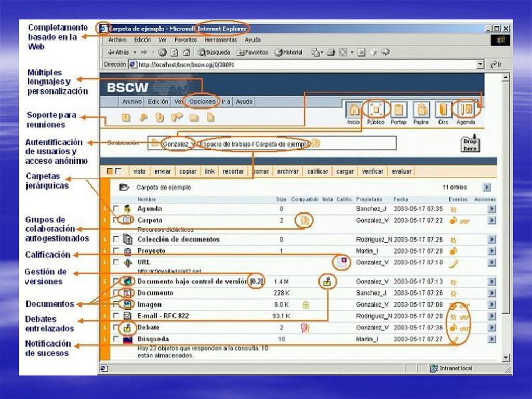Open the address bar dropdown arrow
Viewport: 532px width, 399px height.
coord(480,64)
